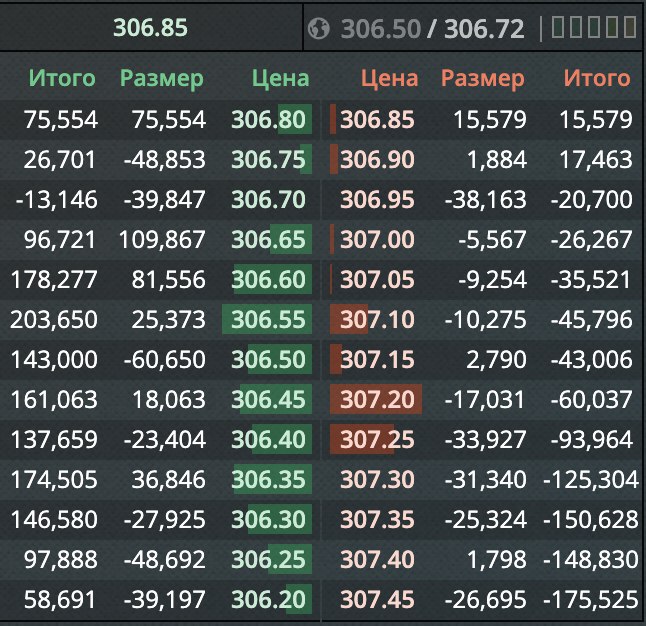Select ask price 307.40
Image resolution: width=646 pixels, height=626 pixels.
coord(377,559)
